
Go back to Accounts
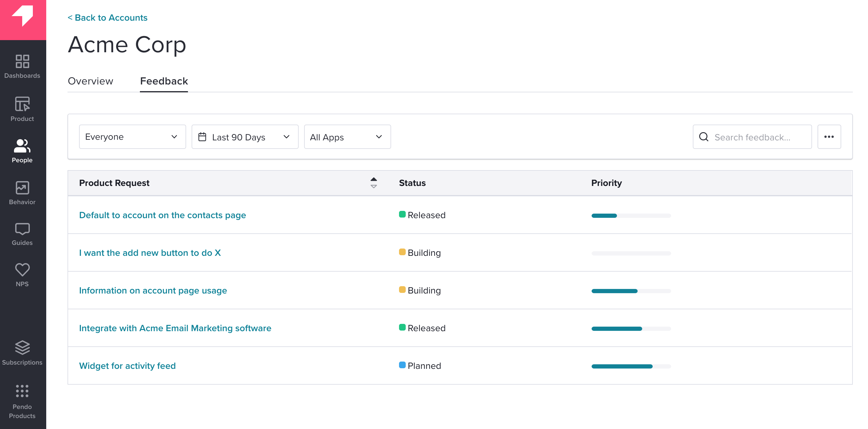point(107,18)
